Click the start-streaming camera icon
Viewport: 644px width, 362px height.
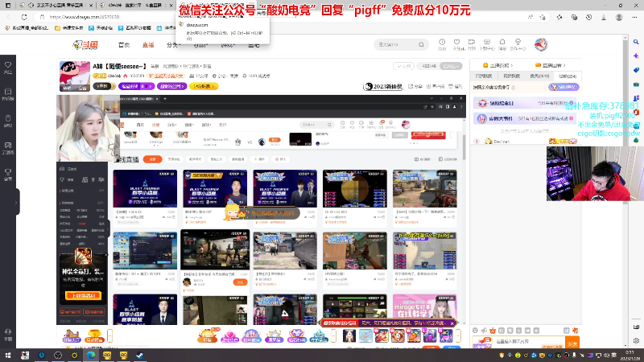pyautogui.click(x=472, y=44)
